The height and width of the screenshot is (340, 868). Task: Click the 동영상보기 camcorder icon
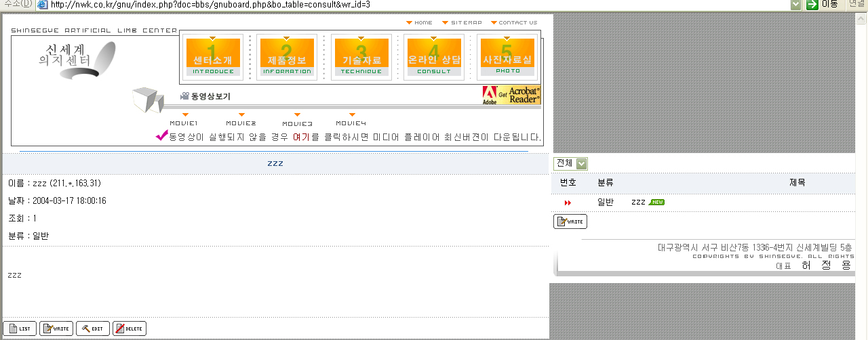[x=184, y=96]
